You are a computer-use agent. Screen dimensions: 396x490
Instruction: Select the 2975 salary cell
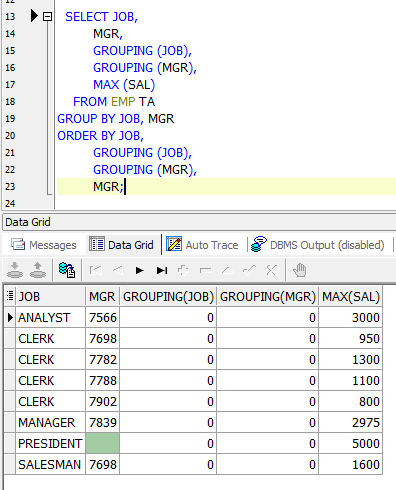(351, 423)
